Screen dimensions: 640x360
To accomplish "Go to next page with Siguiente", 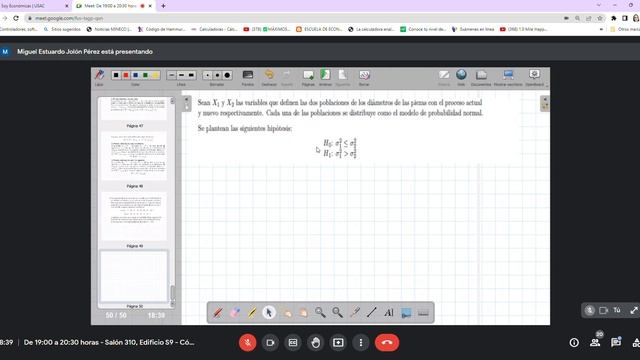I will 342,75.
